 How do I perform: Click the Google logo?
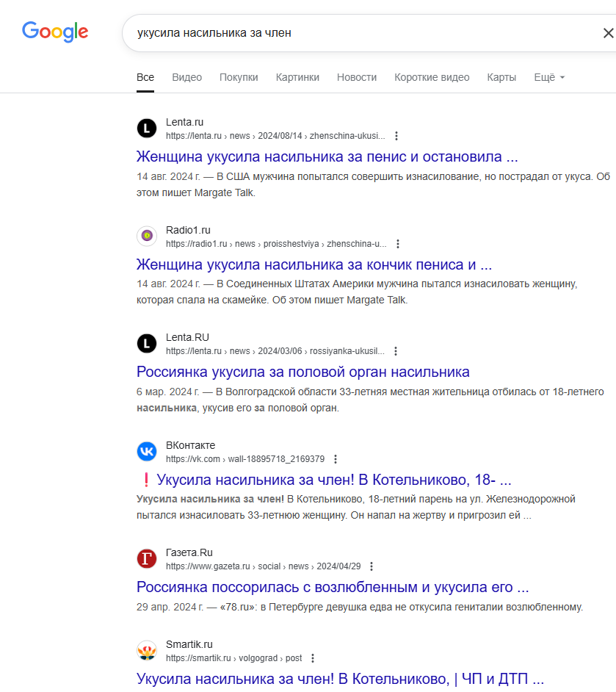55,32
